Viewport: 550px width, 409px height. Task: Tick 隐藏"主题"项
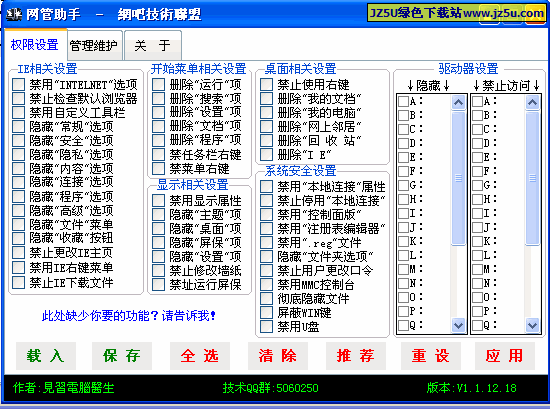[x=159, y=214]
